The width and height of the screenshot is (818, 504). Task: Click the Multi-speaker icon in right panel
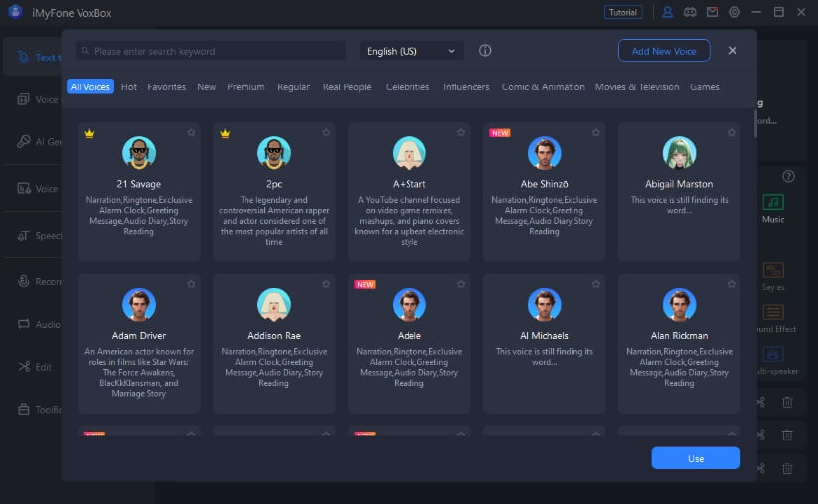(x=773, y=354)
